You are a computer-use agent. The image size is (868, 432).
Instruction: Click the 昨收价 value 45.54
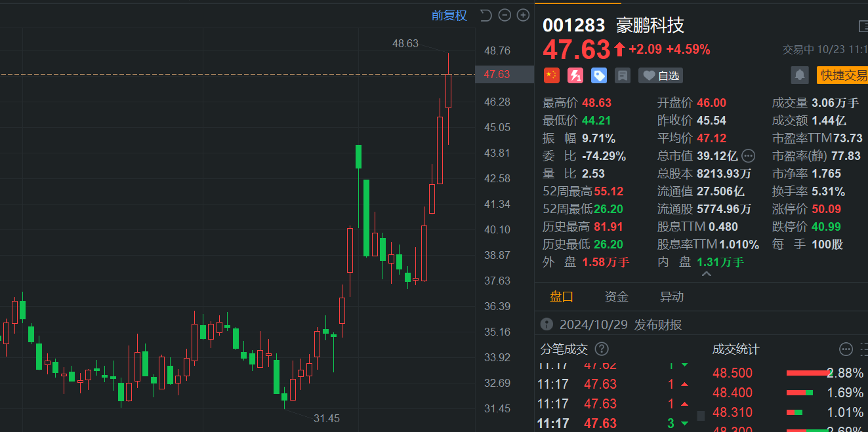[x=712, y=121]
